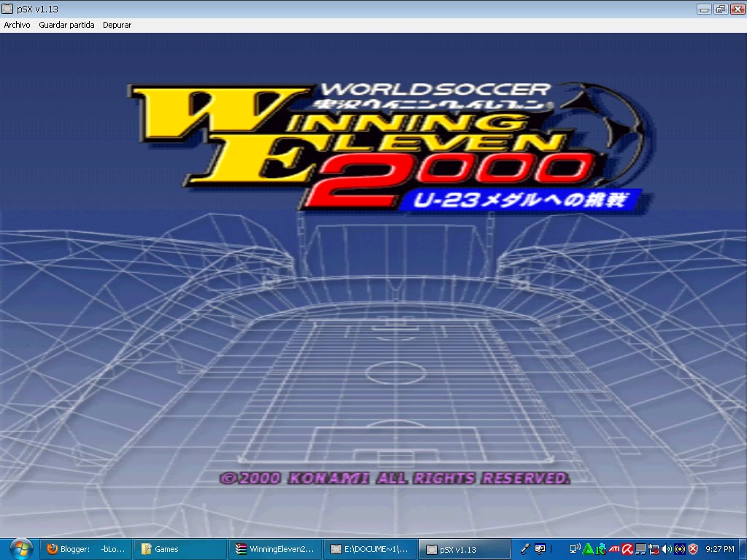Open the wireless computer tray icon
This screenshot has width=747, height=560.
[575, 549]
